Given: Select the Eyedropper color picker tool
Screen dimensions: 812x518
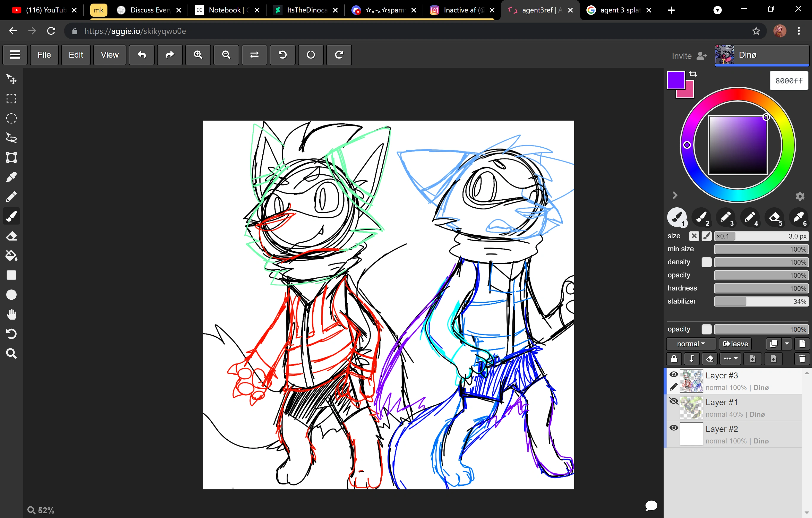Looking at the screenshot, I should pos(12,177).
